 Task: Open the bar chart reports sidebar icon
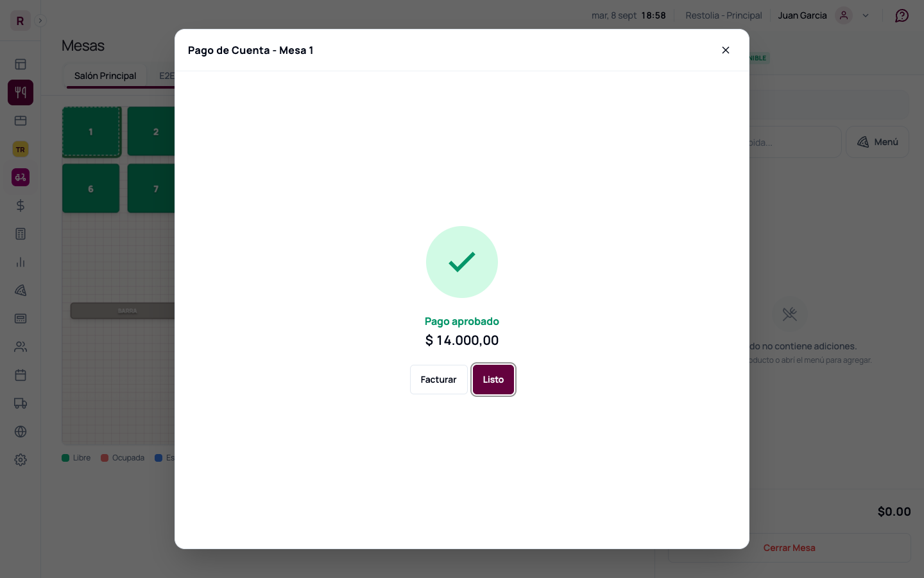pyautogui.click(x=21, y=262)
